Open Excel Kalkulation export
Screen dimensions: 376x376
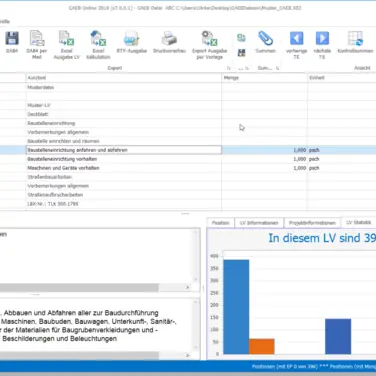(98, 44)
